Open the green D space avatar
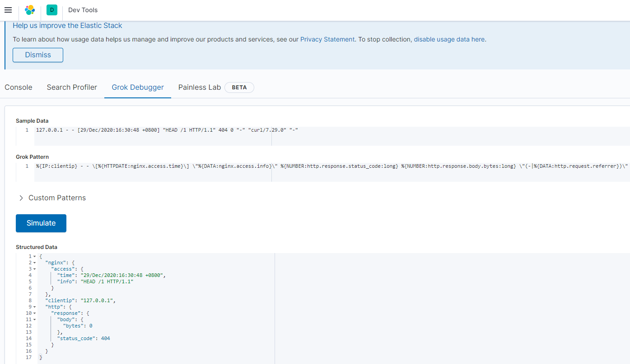Viewport: 630px width, 364px height. pyautogui.click(x=51, y=10)
